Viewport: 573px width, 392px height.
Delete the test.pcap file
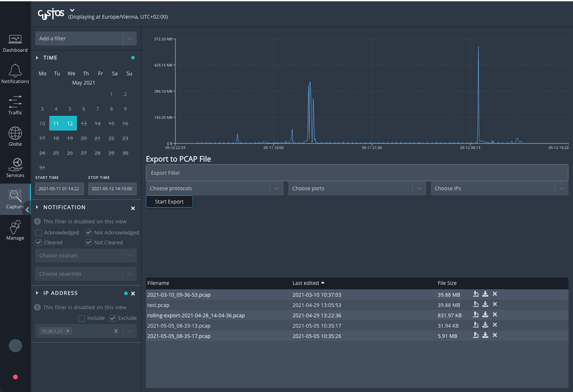[495, 305]
